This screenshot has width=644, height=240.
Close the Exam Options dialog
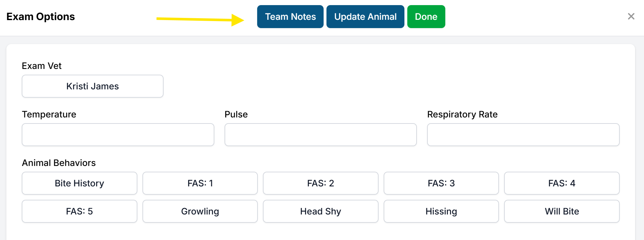click(x=631, y=16)
